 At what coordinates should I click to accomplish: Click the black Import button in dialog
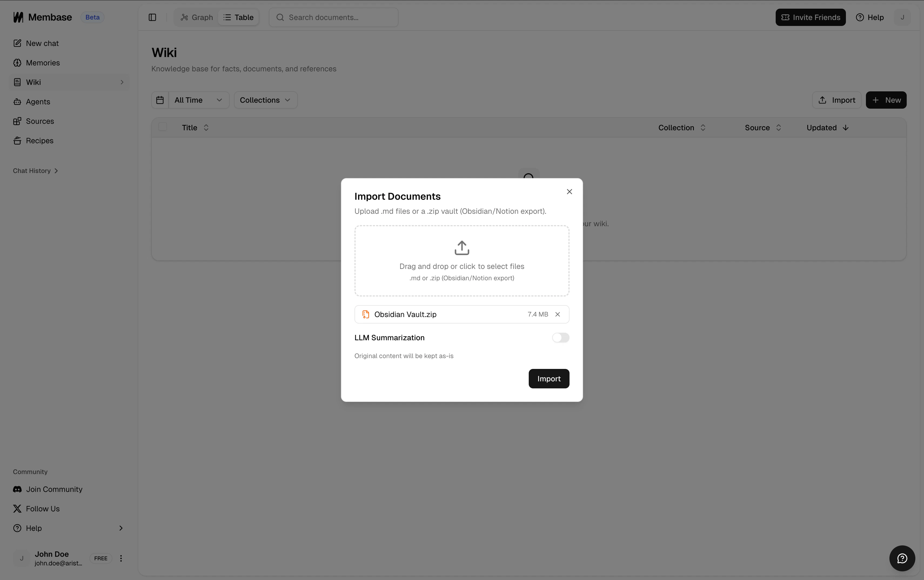[548, 379]
